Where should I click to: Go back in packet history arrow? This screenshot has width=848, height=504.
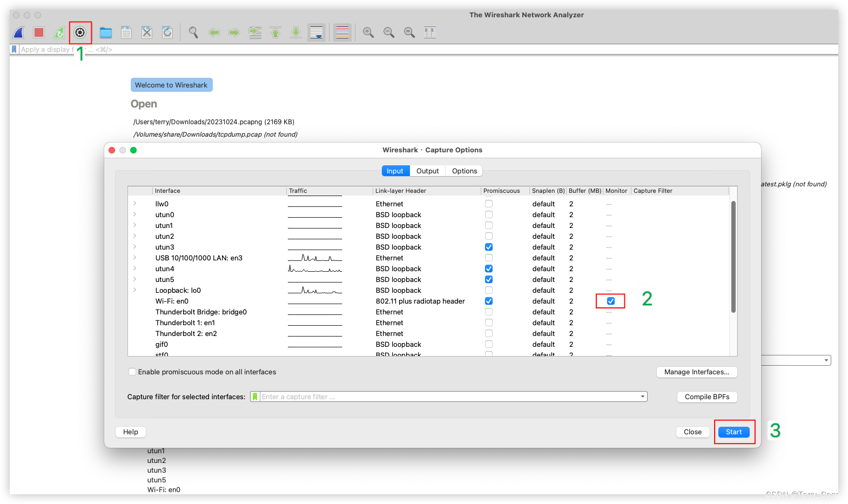[x=214, y=32]
